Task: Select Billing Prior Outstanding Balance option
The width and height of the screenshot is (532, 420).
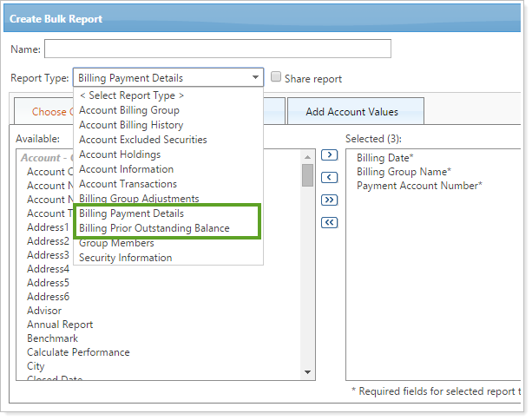Action: 154,228
